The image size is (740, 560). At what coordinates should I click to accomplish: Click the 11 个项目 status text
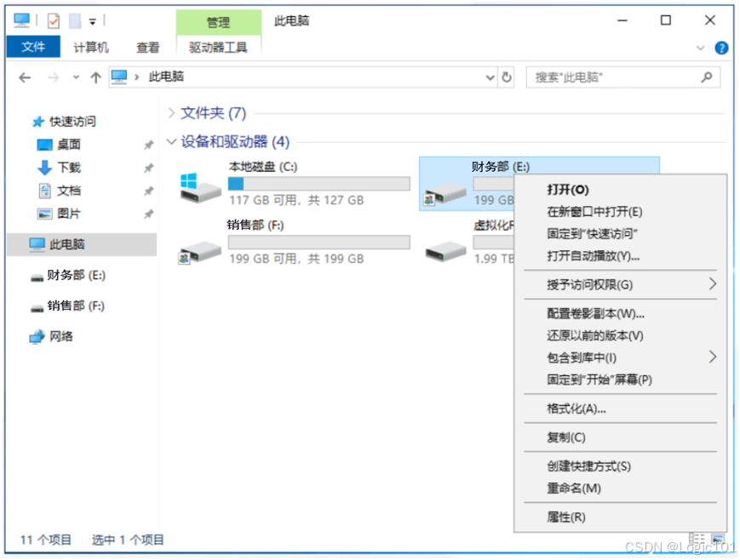46,540
